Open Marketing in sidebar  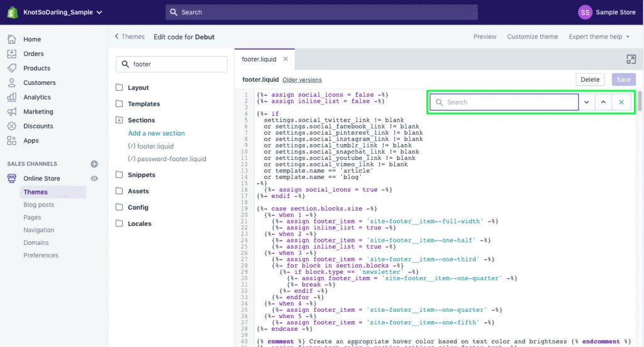[38, 111]
